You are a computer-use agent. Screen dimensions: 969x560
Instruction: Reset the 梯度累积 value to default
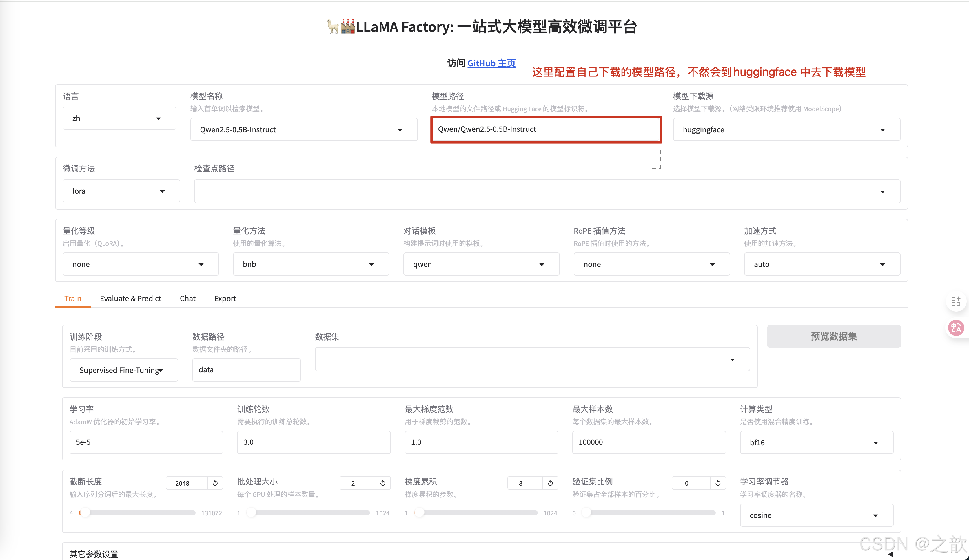551,483
